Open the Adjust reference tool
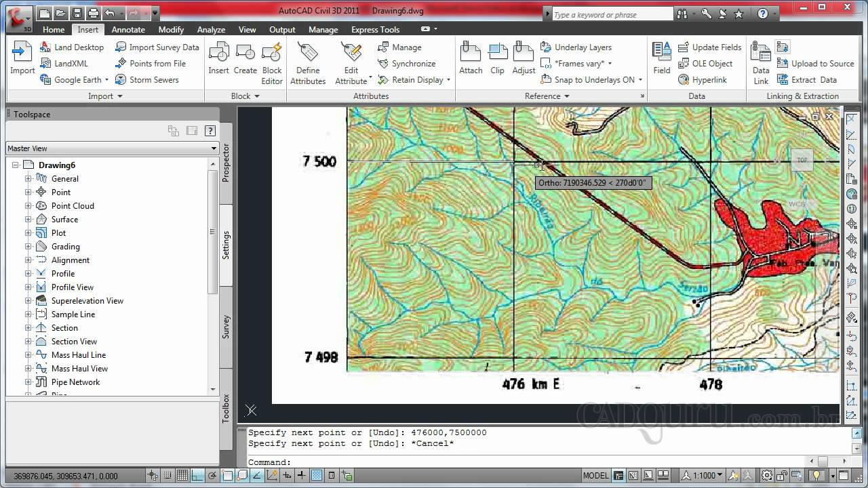Screen dimensions: 868x488 pos(524,58)
